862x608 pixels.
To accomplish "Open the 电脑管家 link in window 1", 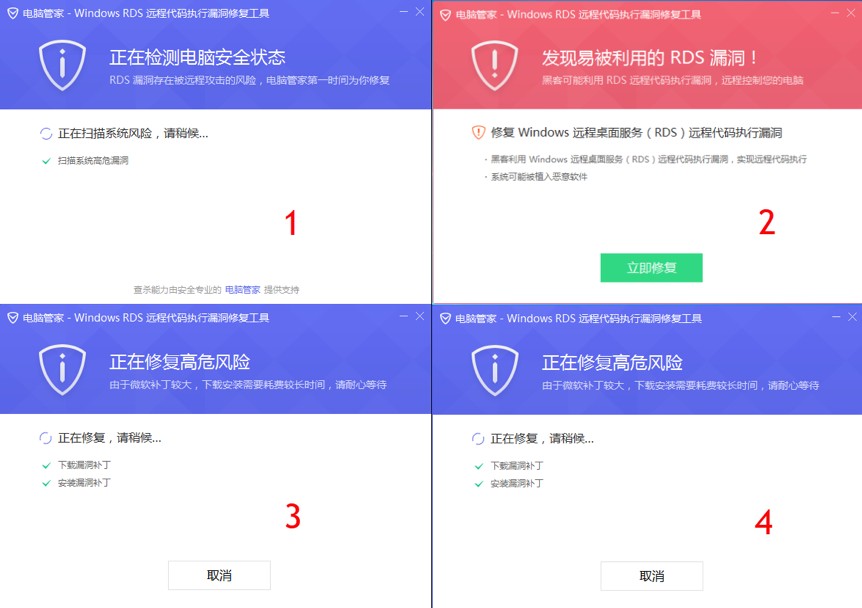I will tap(242, 290).
